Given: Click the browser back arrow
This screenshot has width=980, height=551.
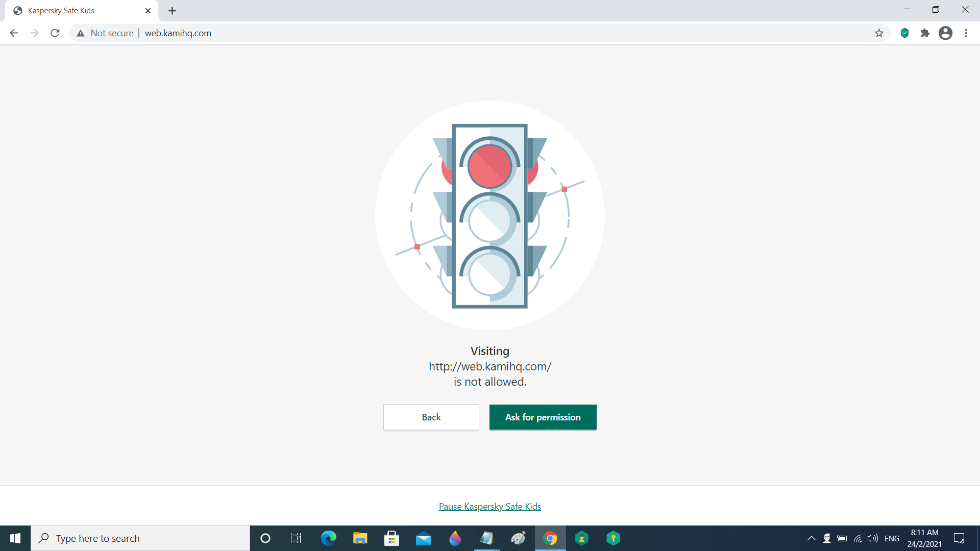Looking at the screenshot, I should (x=14, y=33).
